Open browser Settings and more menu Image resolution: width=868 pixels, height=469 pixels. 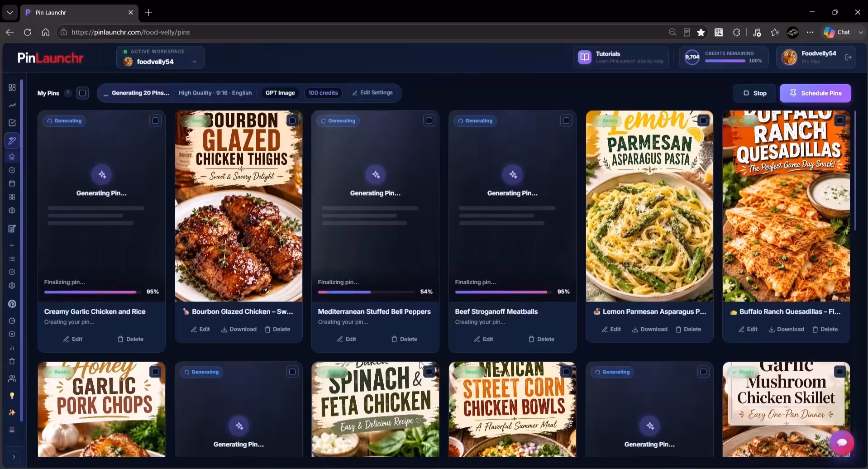pos(810,32)
